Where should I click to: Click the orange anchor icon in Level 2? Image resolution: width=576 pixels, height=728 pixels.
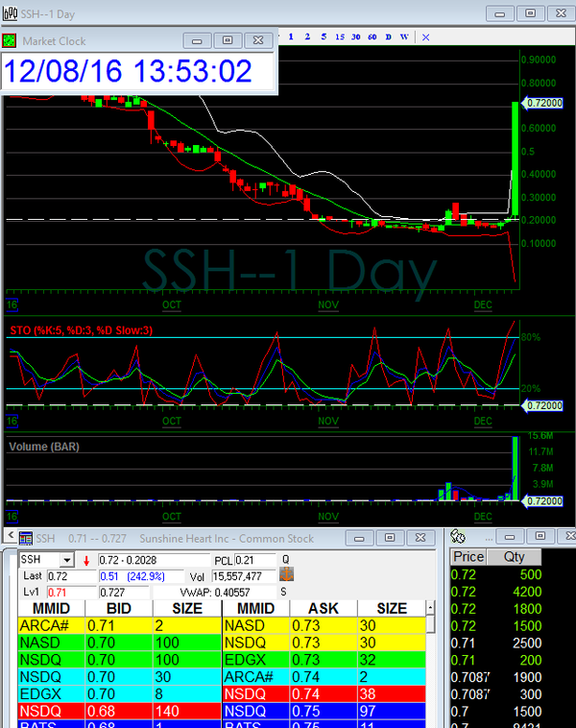pos(286,574)
